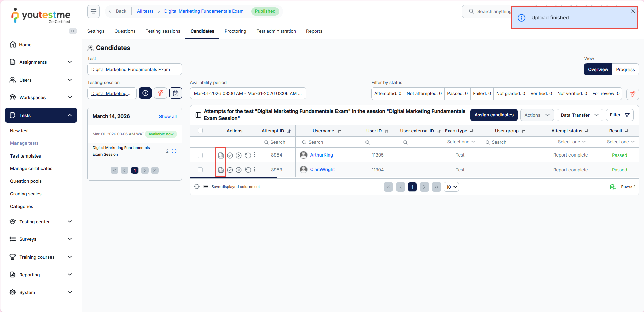Open report icon for ArthurKing's attempt
The width and height of the screenshot is (644, 312).
point(221,155)
